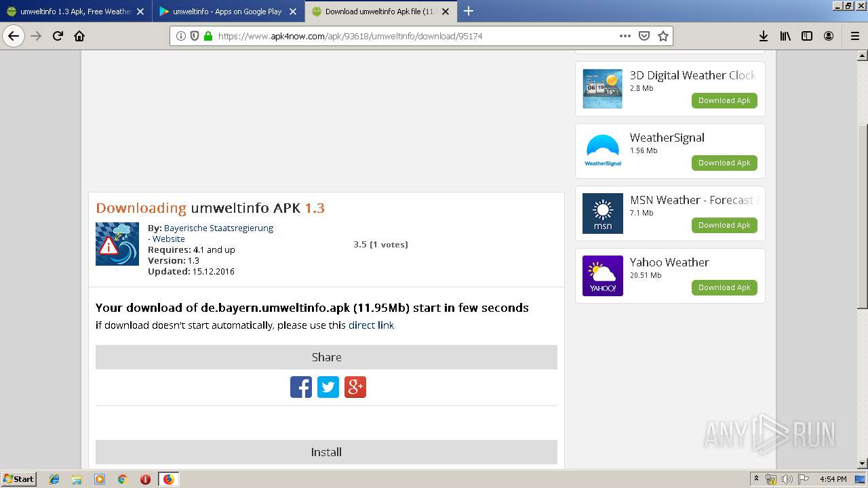Open Windows Media Player taskbar icon
The width and height of the screenshot is (868, 488).
point(100,479)
